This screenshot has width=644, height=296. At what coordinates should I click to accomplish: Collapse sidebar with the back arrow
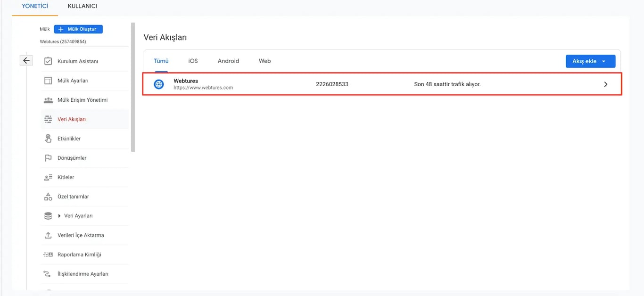click(x=26, y=60)
